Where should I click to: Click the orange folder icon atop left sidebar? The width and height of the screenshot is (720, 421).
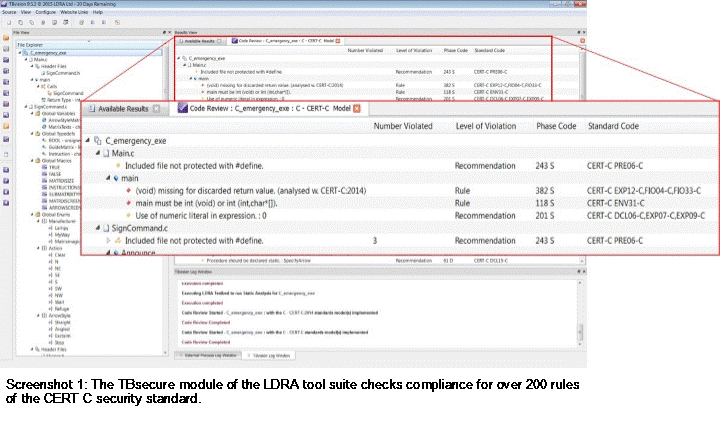tap(6, 38)
